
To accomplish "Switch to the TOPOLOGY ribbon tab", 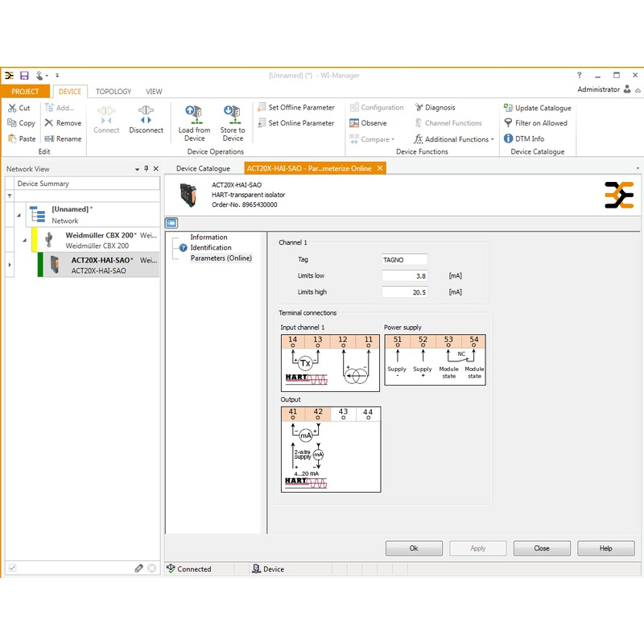I will [x=114, y=91].
